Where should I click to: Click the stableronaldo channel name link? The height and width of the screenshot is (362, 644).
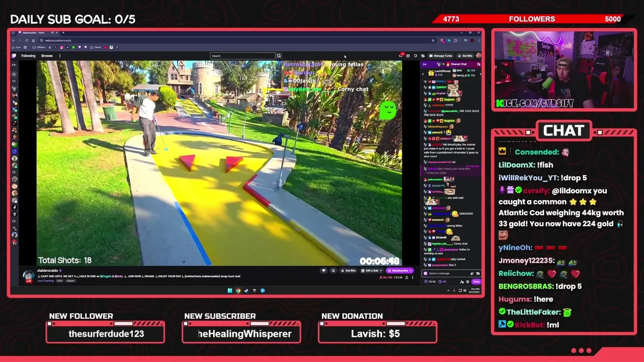click(48, 270)
